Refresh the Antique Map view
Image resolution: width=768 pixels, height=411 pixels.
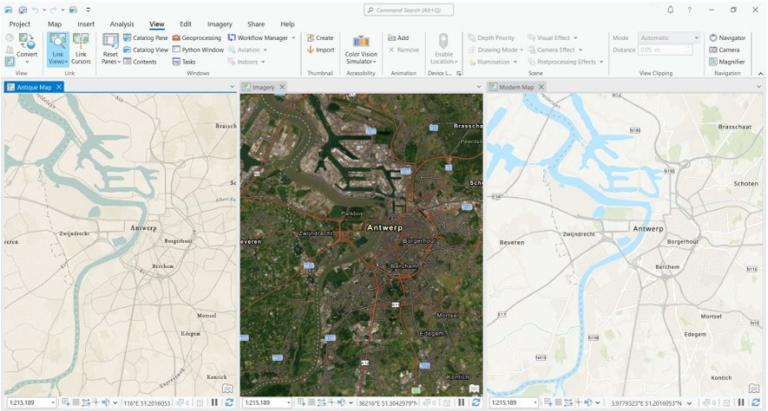(229, 403)
